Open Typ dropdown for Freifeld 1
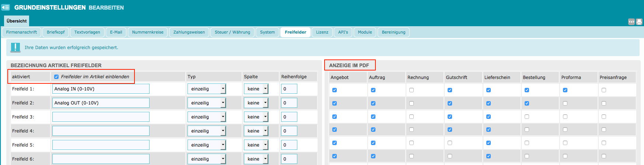 [207, 89]
